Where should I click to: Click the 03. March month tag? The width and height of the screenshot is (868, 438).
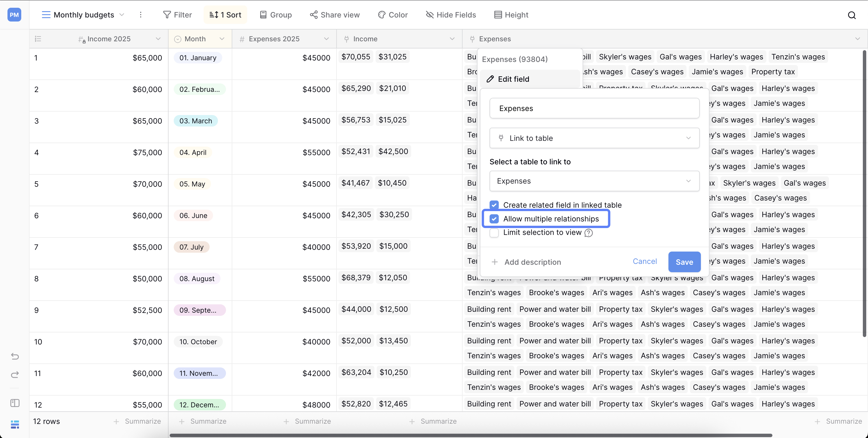tap(196, 120)
